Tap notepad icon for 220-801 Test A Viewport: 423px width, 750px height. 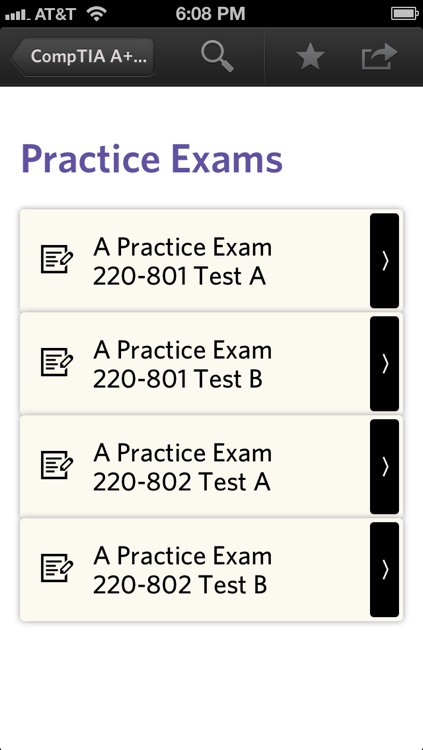click(56, 260)
